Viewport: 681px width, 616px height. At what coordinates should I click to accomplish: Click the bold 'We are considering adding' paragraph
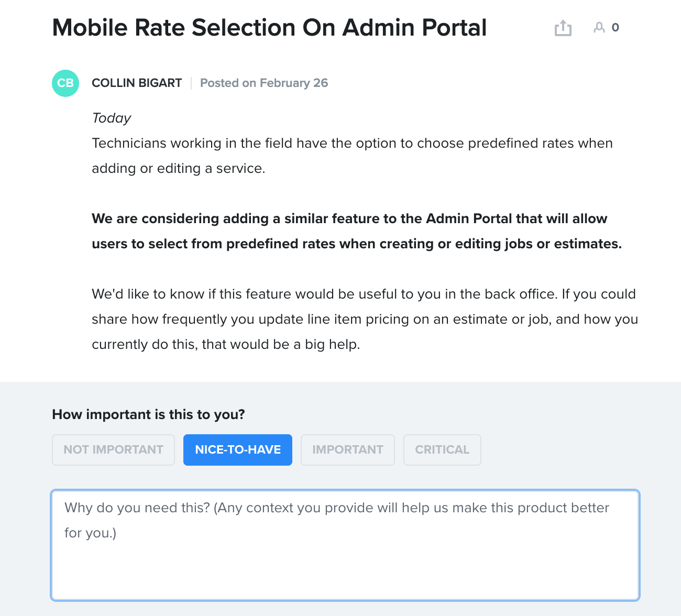tap(357, 231)
